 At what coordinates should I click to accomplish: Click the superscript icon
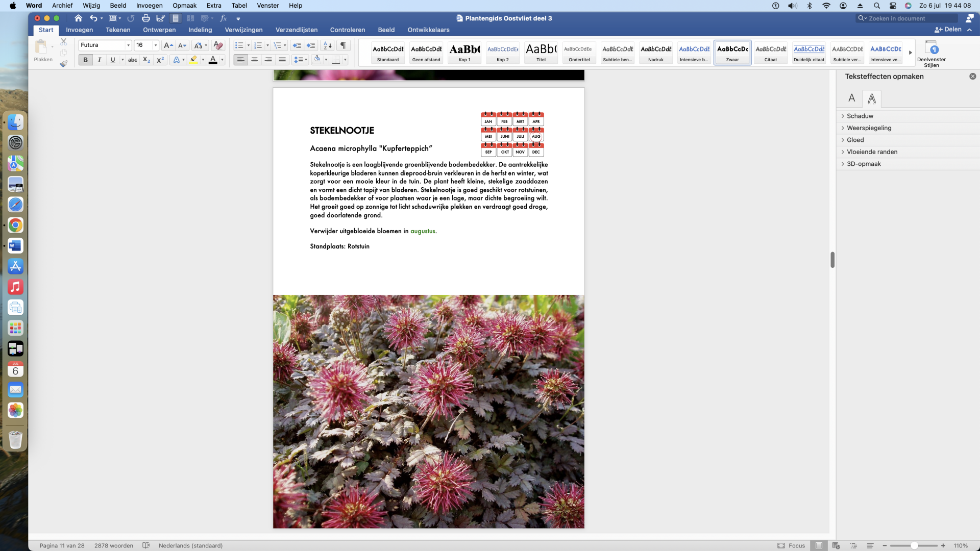[x=160, y=60]
